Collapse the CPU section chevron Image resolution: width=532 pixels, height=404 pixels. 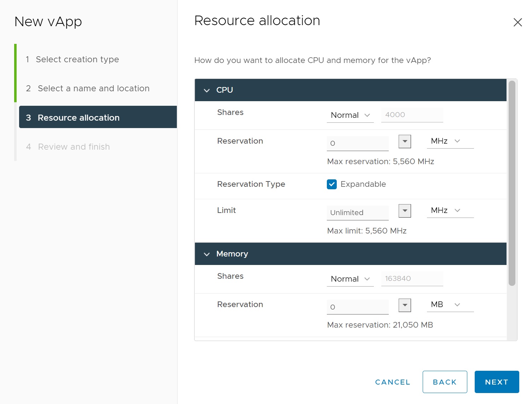(207, 90)
